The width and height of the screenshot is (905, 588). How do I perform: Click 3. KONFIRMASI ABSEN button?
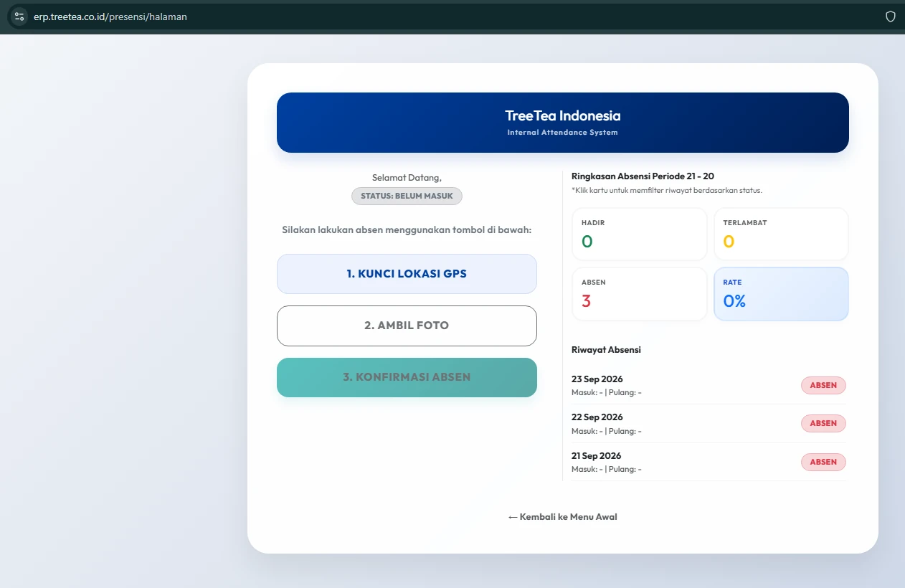tap(407, 377)
